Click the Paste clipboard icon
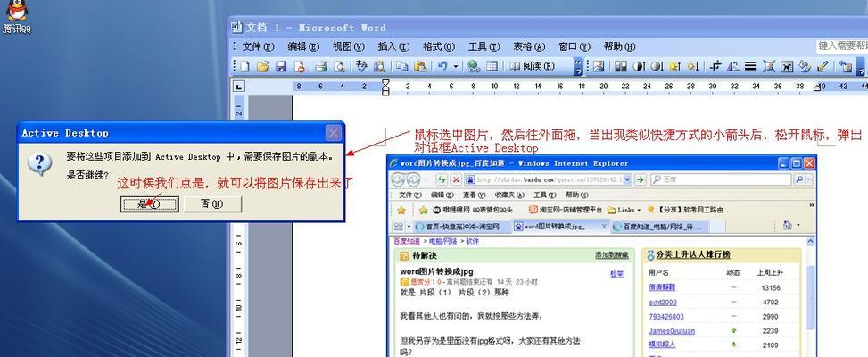The image size is (868, 357). [x=420, y=66]
